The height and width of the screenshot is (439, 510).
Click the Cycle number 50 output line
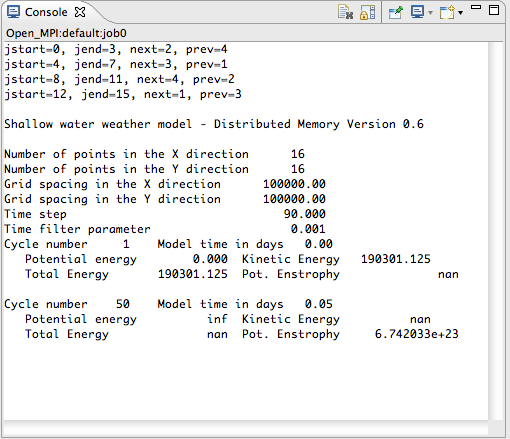[168, 304]
